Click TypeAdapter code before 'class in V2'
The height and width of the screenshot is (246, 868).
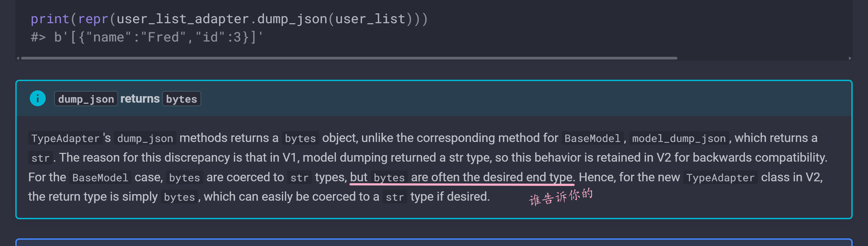[x=720, y=178]
